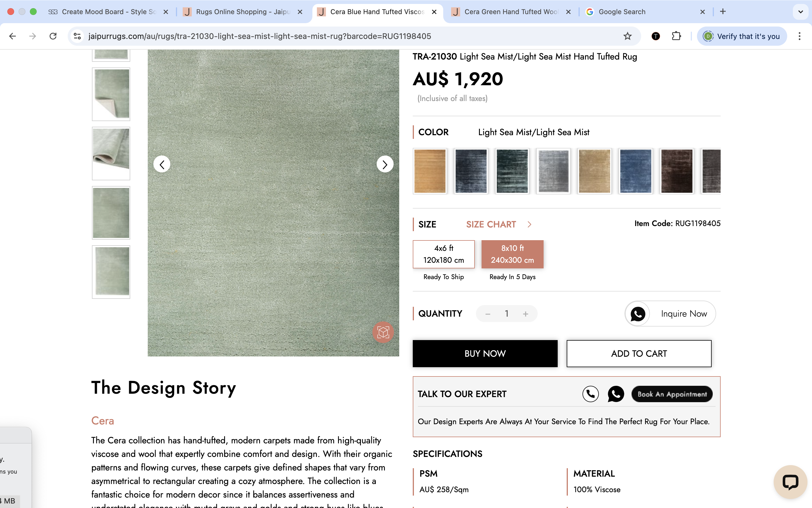Select the 8x10 ft size option
Screen dimensions: 812x508
[x=512, y=254]
